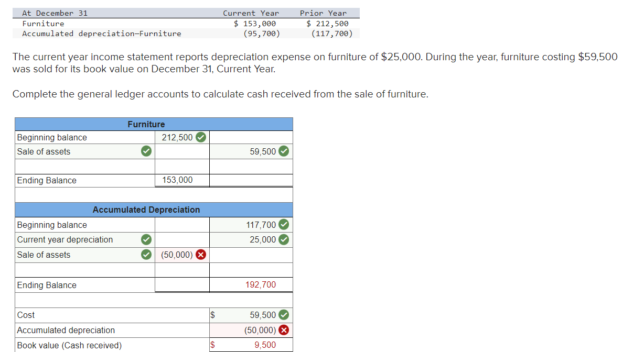Click the green checkmark beside 59,500 credit entry

coord(283,151)
